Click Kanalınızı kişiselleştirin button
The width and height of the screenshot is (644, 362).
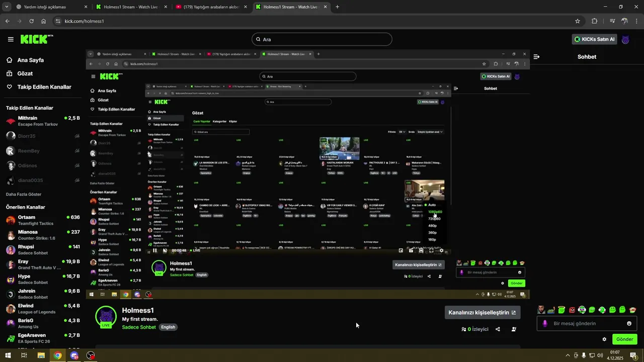coord(482,312)
